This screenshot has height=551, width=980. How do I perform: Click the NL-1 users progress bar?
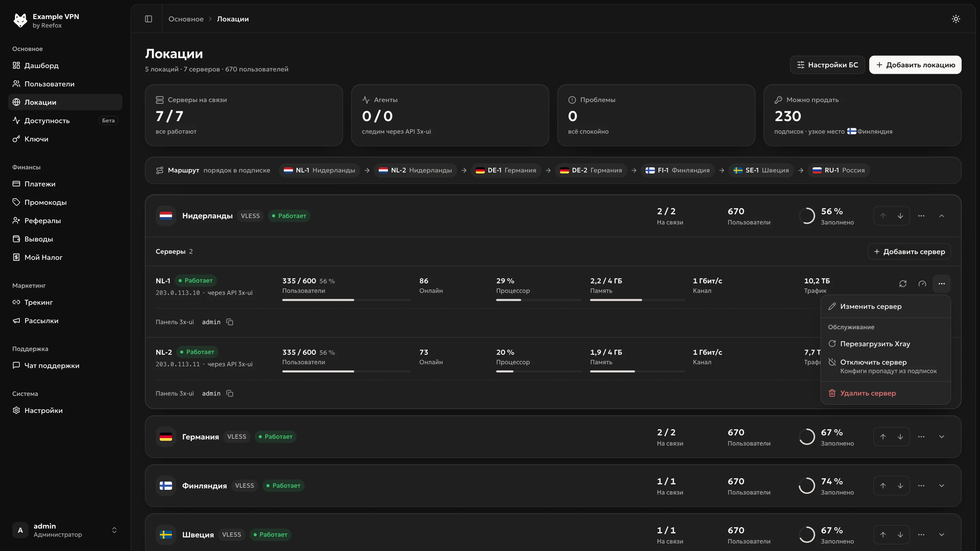pos(346,300)
